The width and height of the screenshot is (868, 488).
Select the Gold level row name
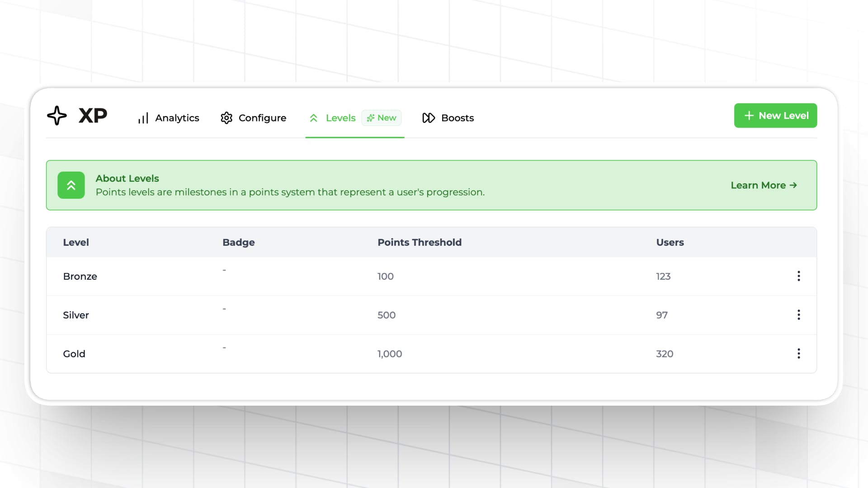coord(74,354)
